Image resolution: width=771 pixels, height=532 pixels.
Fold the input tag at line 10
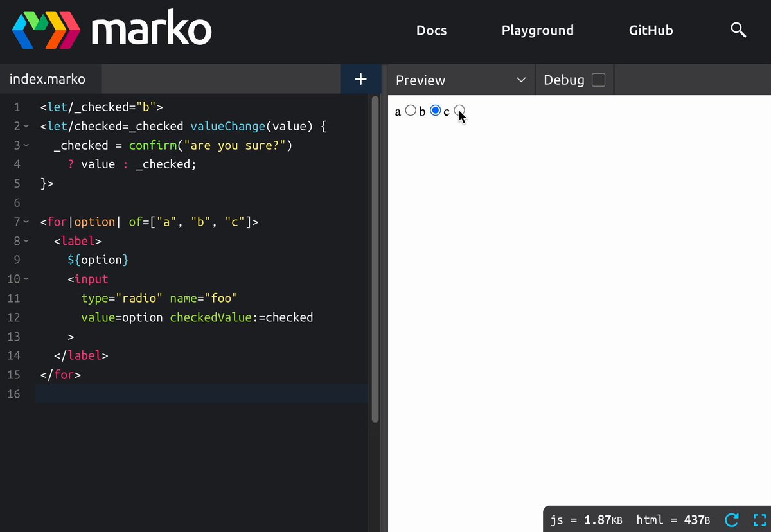[26, 279]
